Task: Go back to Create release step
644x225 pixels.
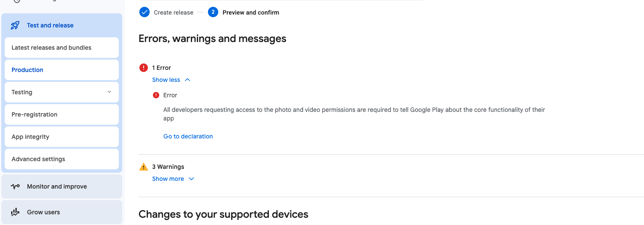Action: [x=174, y=12]
